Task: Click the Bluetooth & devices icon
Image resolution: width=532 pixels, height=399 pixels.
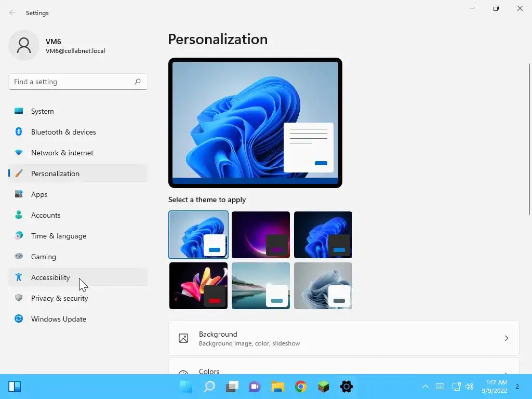Action: click(x=19, y=131)
